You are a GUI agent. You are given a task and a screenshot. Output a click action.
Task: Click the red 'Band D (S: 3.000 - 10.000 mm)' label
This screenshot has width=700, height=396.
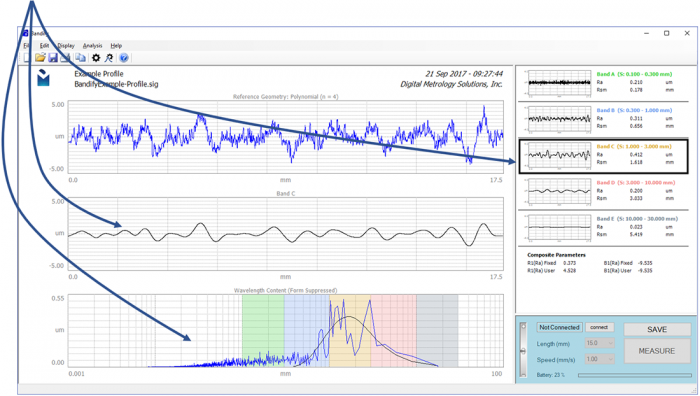pos(636,183)
